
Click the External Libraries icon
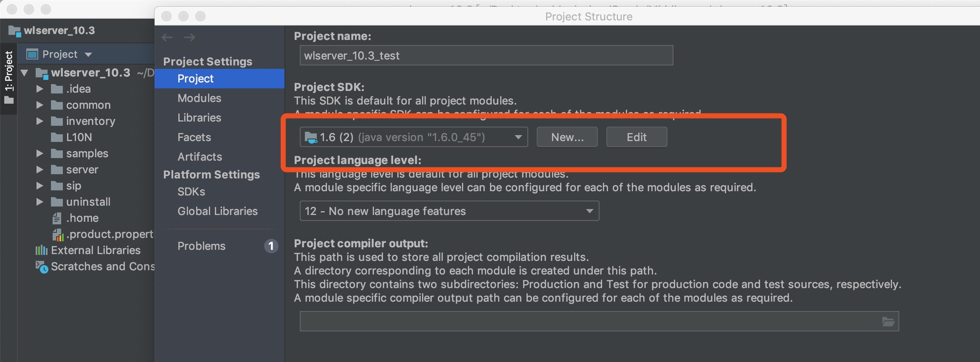click(x=41, y=250)
